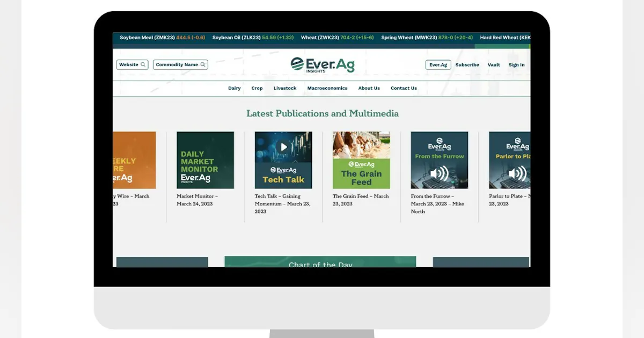The width and height of the screenshot is (644, 338).
Task: Click the Subscribe link
Action: 467,65
